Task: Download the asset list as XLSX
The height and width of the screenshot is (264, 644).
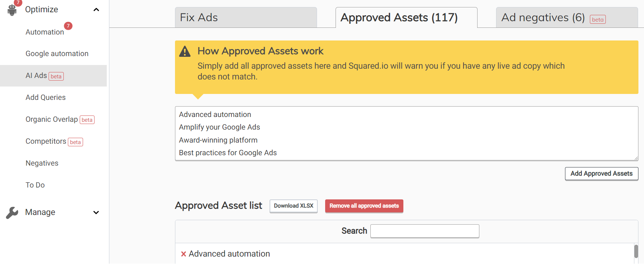Action: pos(293,206)
